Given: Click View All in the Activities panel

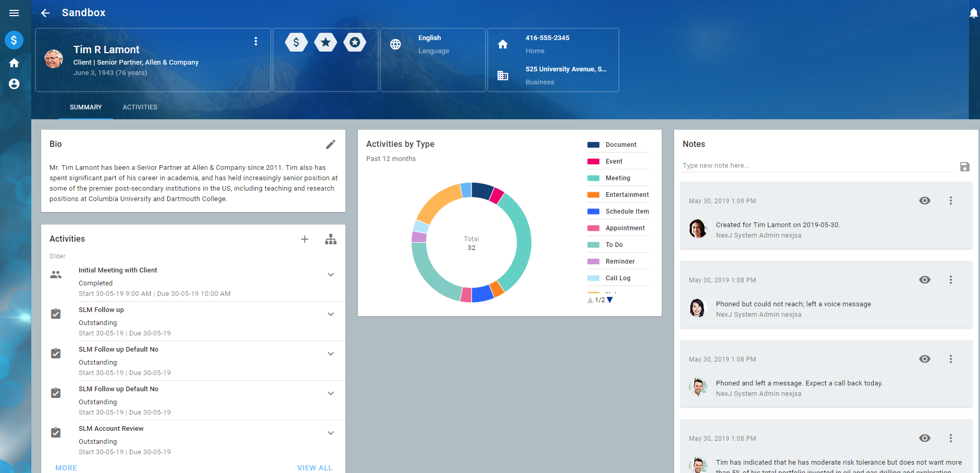Looking at the screenshot, I should (315, 468).
